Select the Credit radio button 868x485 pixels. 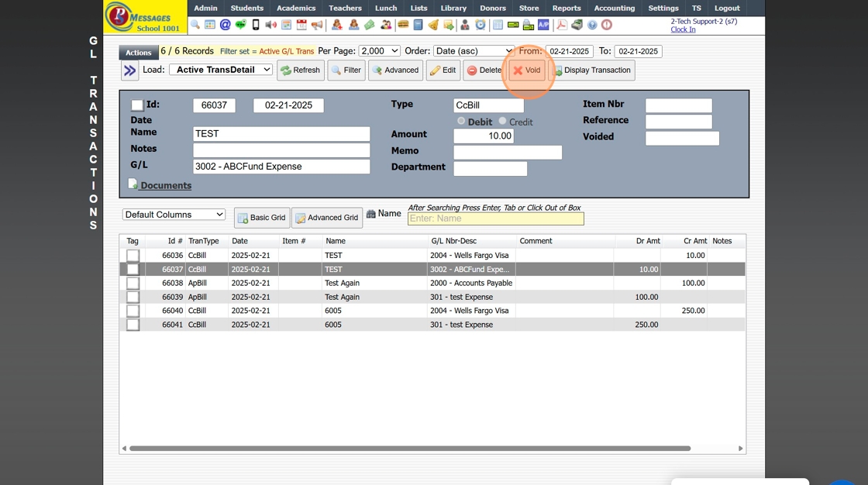[x=503, y=122]
